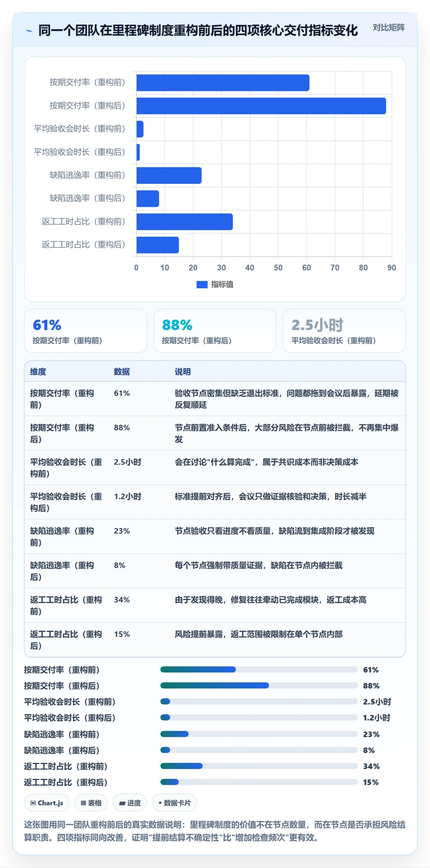Click progress bar for 返工工时占比（重构后）15%
The width and height of the screenshot is (430, 868).
[x=259, y=782]
